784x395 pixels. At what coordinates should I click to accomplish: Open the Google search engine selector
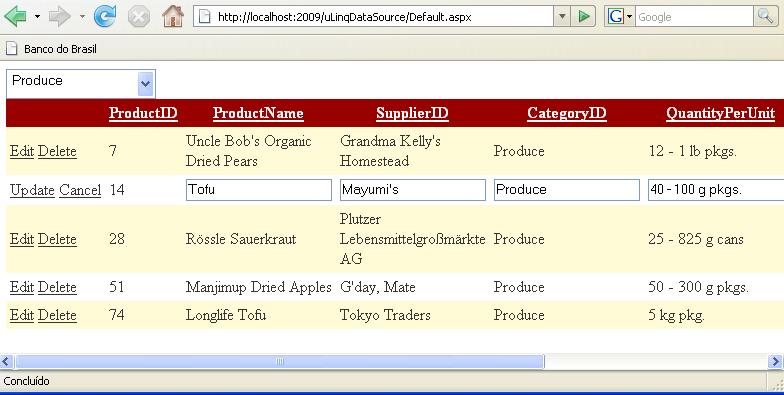[x=620, y=17]
